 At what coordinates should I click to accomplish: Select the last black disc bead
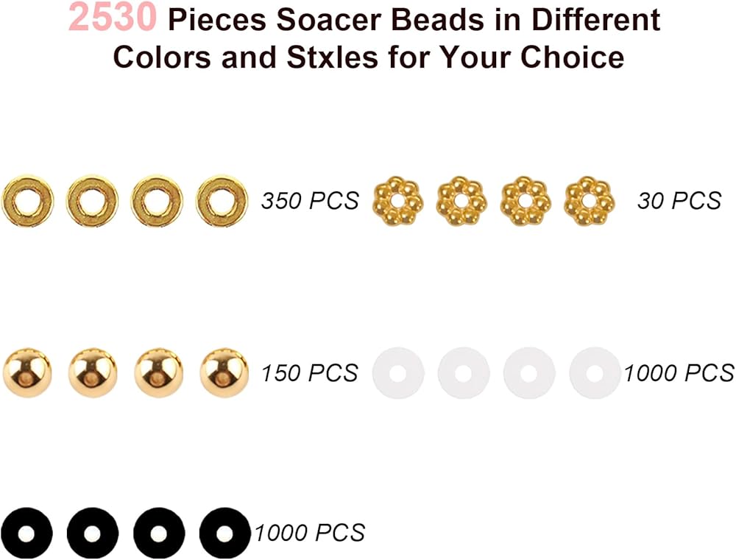(224, 532)
